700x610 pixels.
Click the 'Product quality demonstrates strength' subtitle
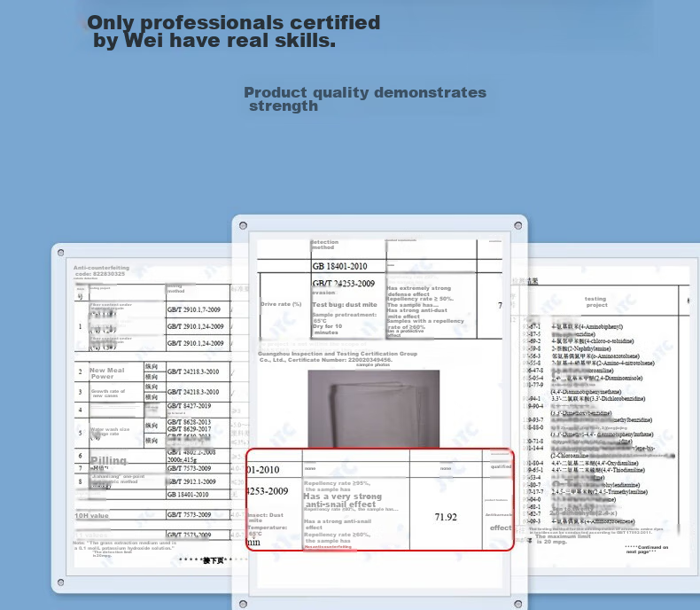pos(365,98)
